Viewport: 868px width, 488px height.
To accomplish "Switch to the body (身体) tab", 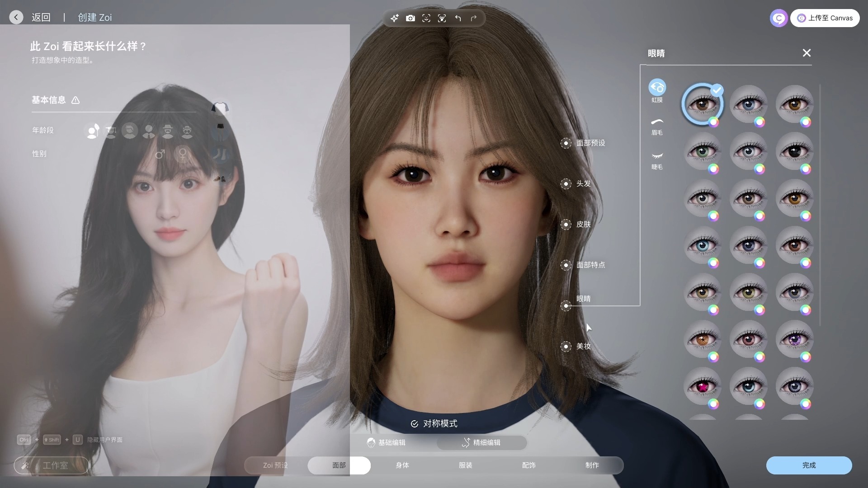I will click(x=402, y=465).
